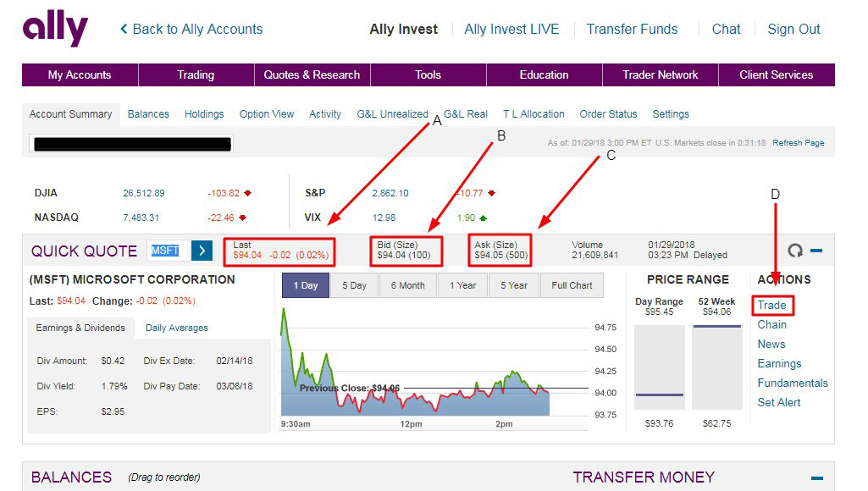
Task: Open the Quotes & Research menu
Action: point(312,74)
